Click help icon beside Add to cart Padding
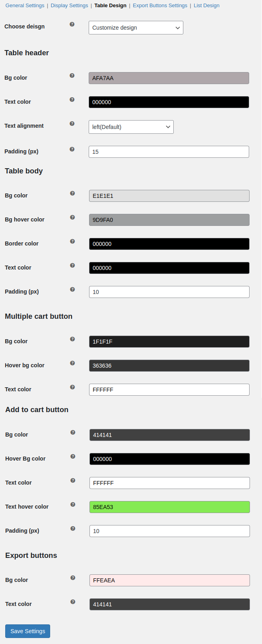The width and height of the screenshot is (262, 644). [72, 528]
